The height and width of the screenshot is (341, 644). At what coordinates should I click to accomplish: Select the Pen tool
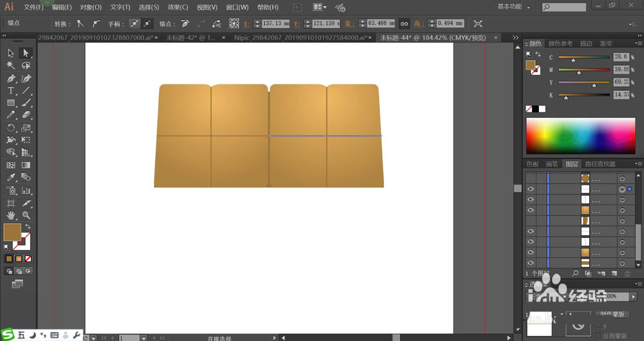(x=11, y=78)
